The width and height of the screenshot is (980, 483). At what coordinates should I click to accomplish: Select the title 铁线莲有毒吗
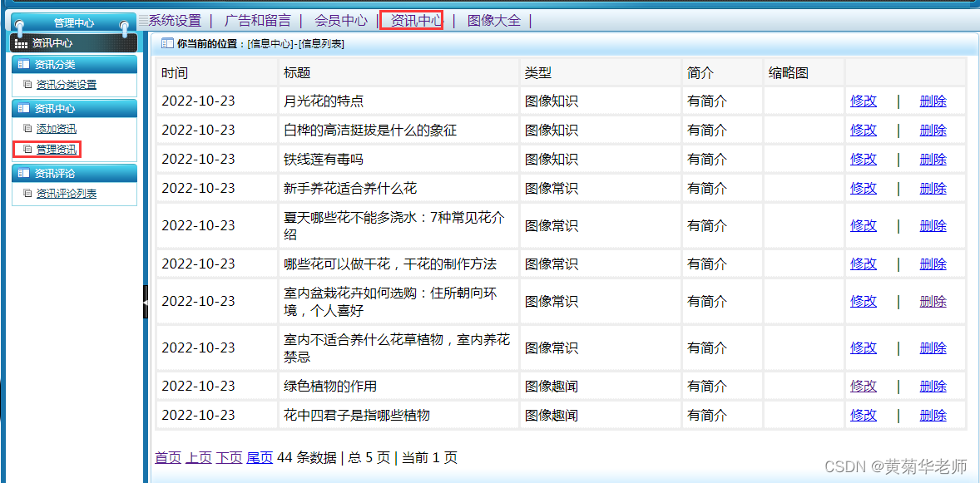click(323, 160)
